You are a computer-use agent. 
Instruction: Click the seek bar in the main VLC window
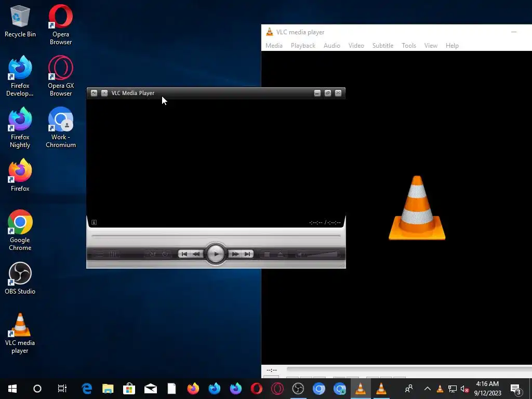tap(409, 369)
